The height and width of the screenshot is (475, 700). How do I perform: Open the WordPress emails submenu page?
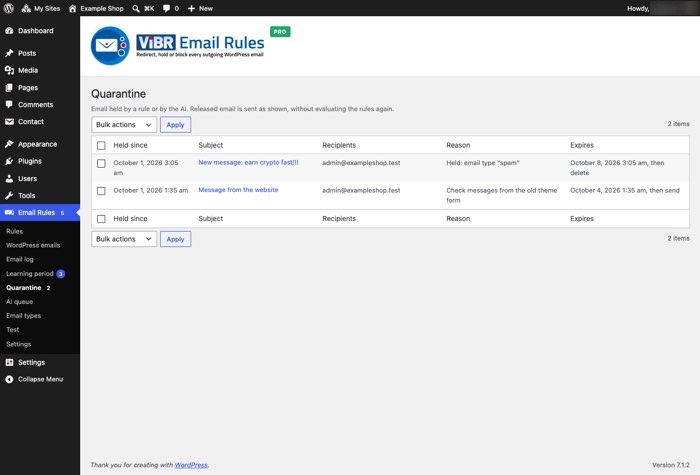[x=33, y=245]
